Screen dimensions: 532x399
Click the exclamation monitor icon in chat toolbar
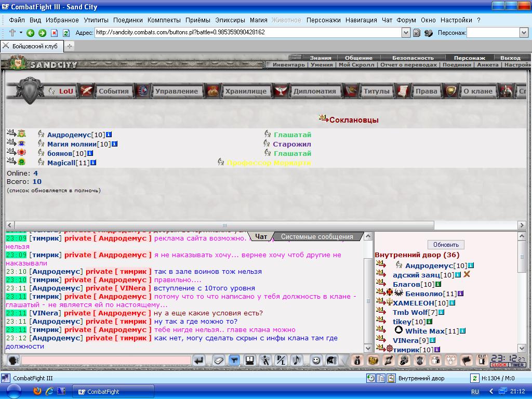pyautogui.click(x=250, y=361)
